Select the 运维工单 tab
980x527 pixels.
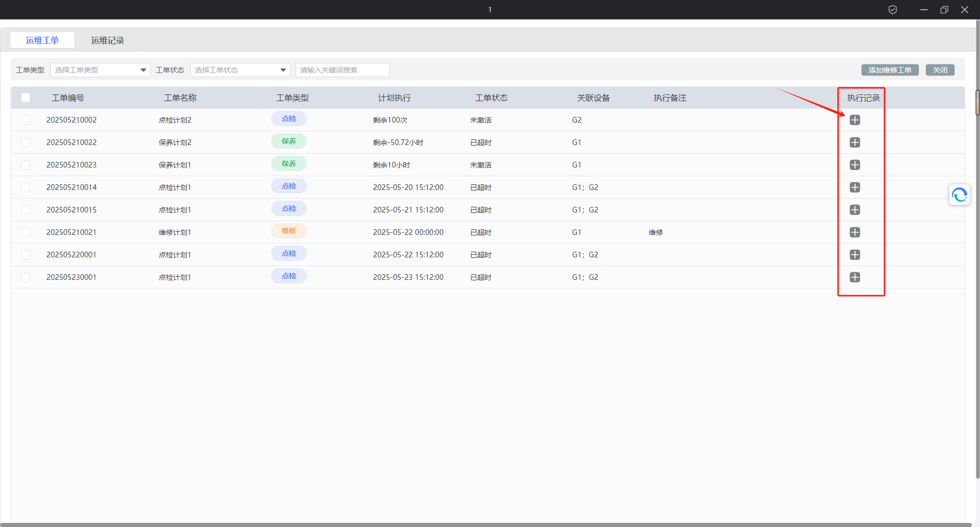tap(42, 40)
